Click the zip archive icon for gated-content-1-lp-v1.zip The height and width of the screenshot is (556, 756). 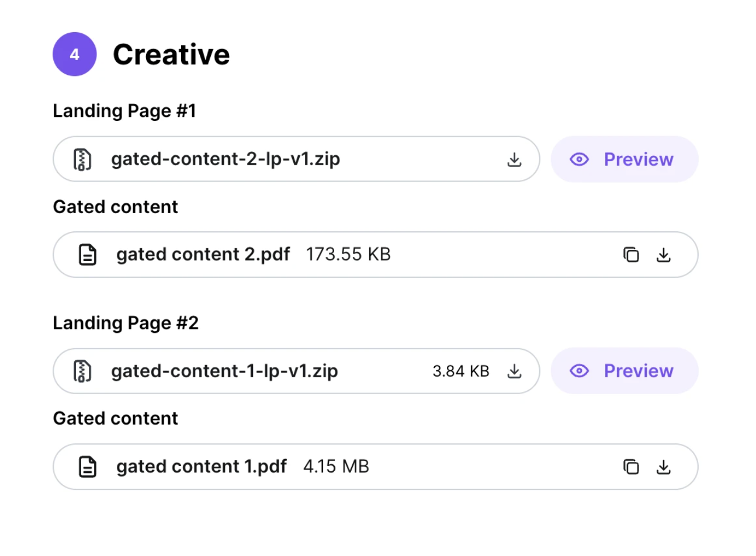(x=82, y=371)
